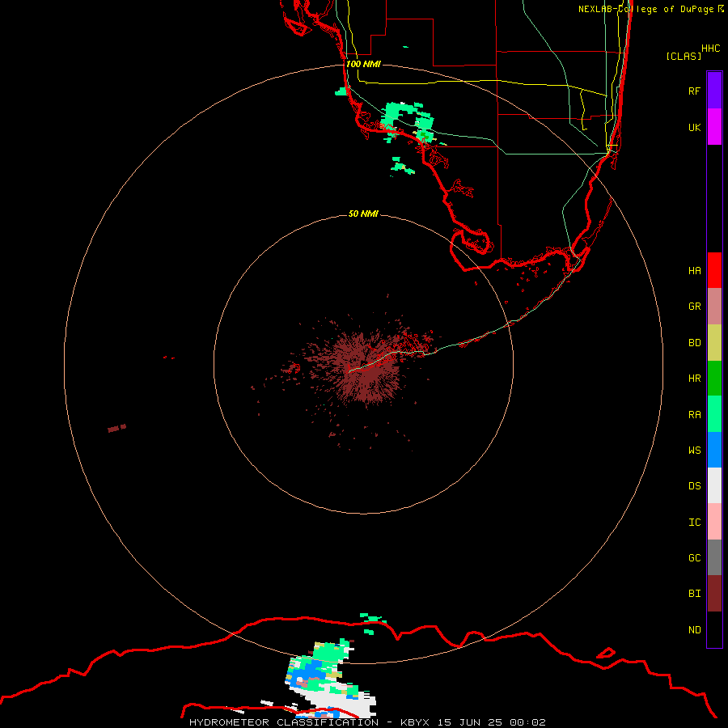Click the WS blue legend swatch

point(714,450)
